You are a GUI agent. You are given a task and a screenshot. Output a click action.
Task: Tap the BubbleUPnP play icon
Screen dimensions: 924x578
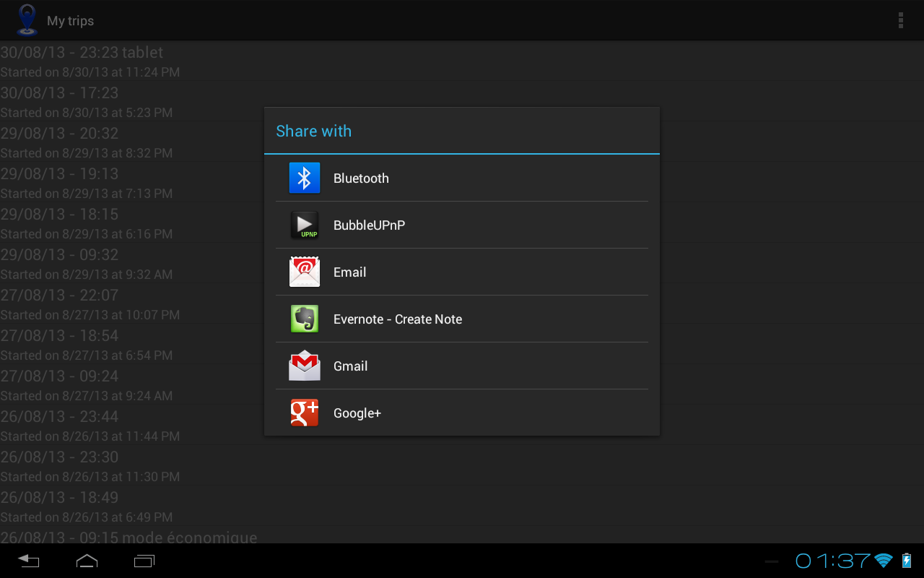click(305, 225)
